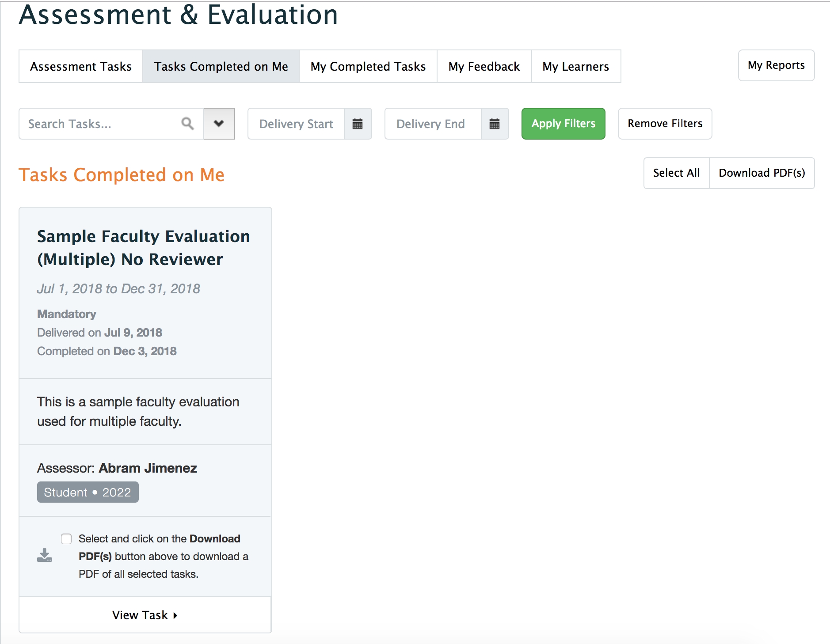
Task: Click the View Task arrow icon
Action: (175, 615)
